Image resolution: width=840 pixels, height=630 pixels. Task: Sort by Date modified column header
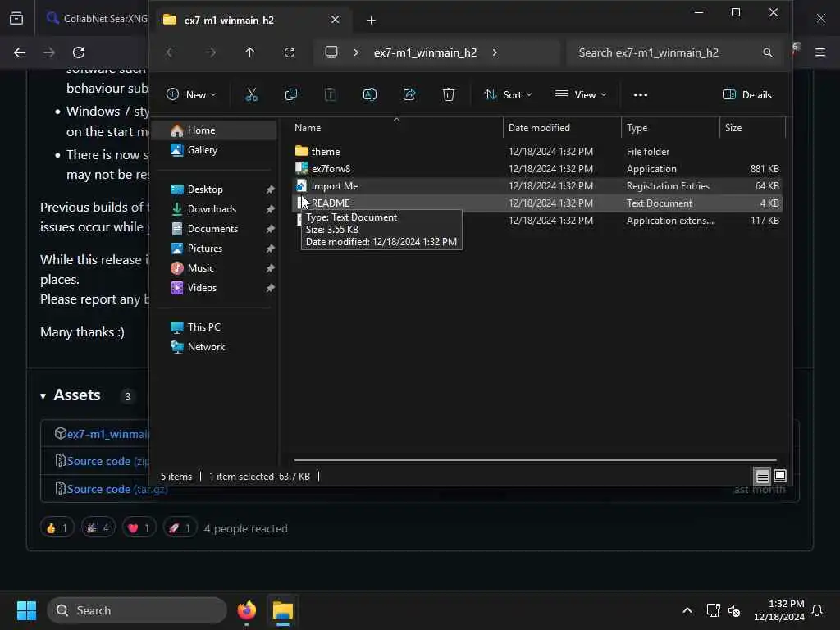(x=563, y=127)
